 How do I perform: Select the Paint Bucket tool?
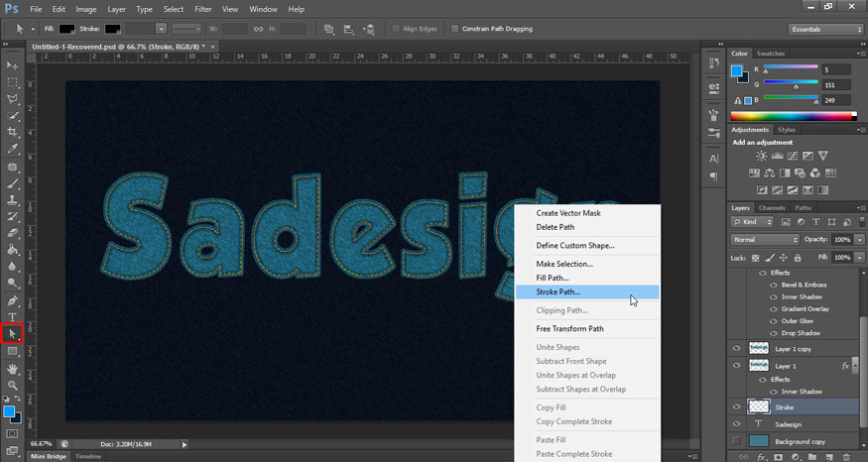click(12, 250)
